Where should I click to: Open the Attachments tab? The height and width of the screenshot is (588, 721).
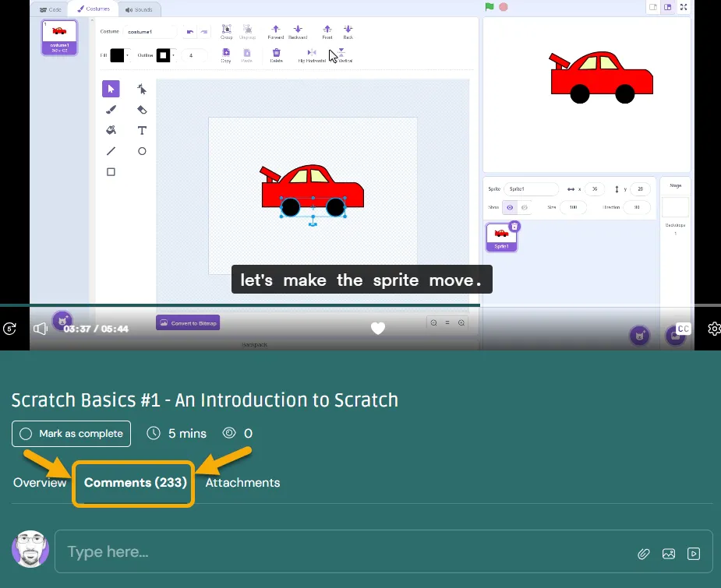coord(242,483)
